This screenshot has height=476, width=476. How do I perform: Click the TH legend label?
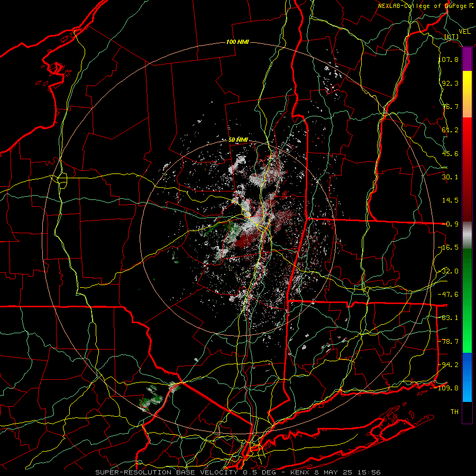[x=454, y=412]
